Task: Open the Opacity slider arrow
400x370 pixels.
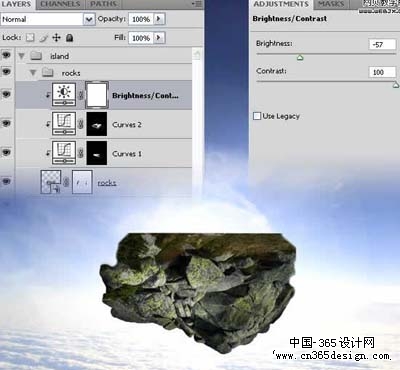Action: (x=159, y=19)
